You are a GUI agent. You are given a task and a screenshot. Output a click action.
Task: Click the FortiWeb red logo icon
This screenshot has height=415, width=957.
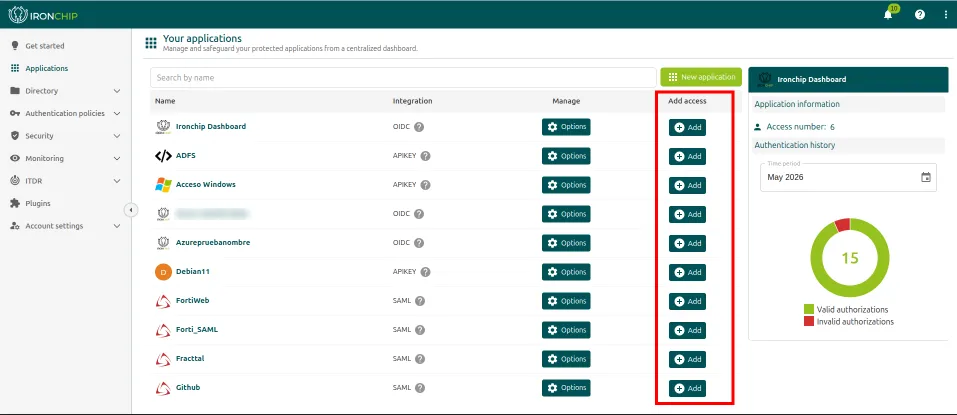click(x=163, y=301)
